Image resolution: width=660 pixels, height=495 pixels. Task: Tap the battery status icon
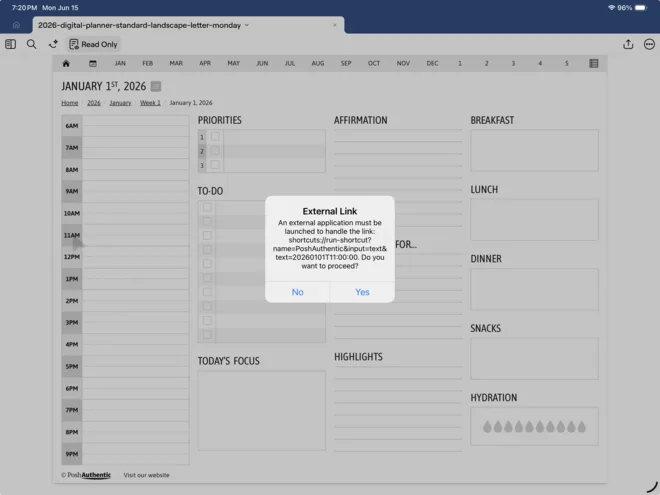(x=641, y=8)
